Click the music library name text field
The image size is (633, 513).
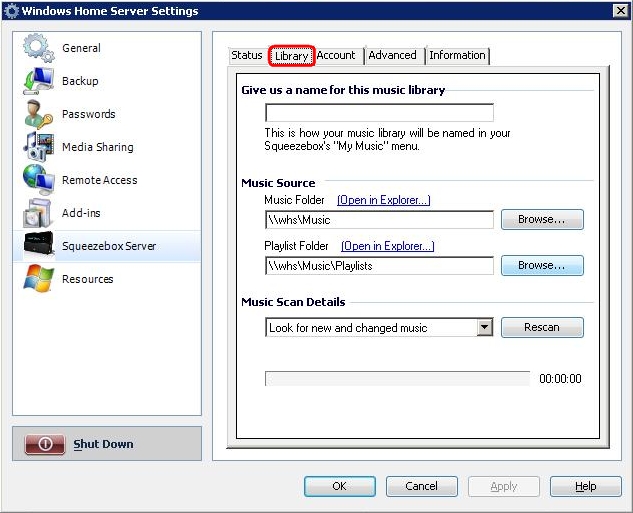[379, 113]
